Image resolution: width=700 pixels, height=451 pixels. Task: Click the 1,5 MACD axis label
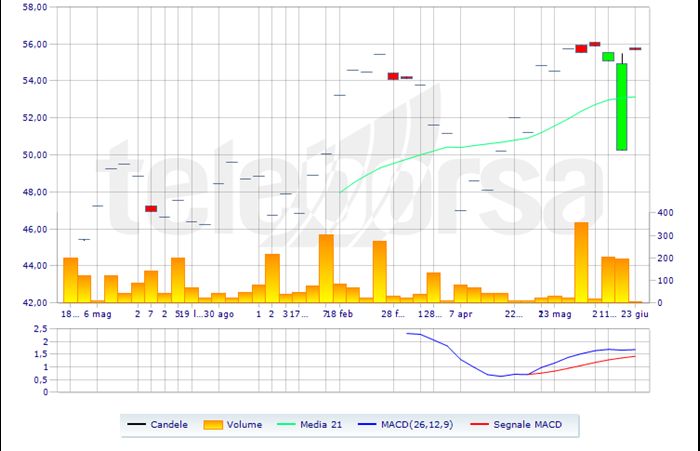pyautogui.click(x=41, y=355)
